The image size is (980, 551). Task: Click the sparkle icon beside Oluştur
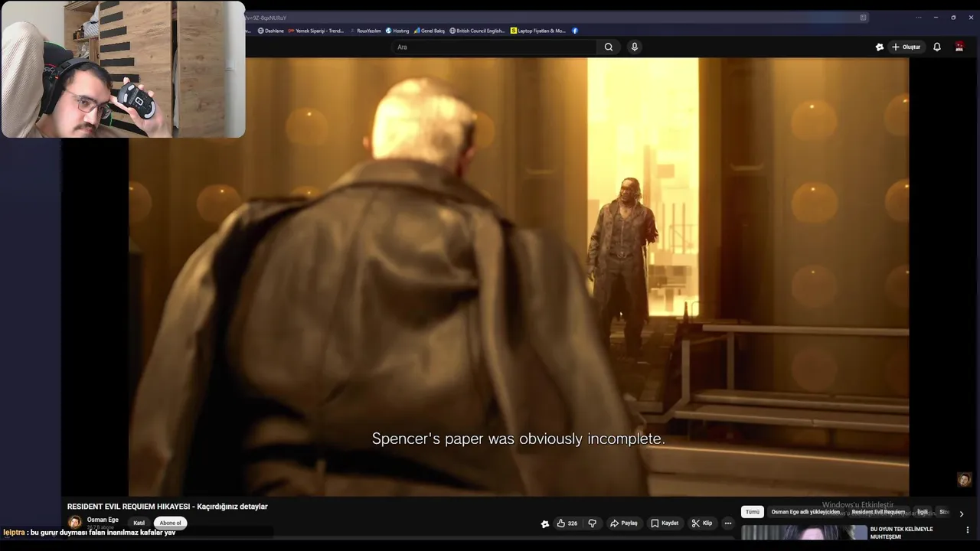pyautogui.click(x=879, y=47)
